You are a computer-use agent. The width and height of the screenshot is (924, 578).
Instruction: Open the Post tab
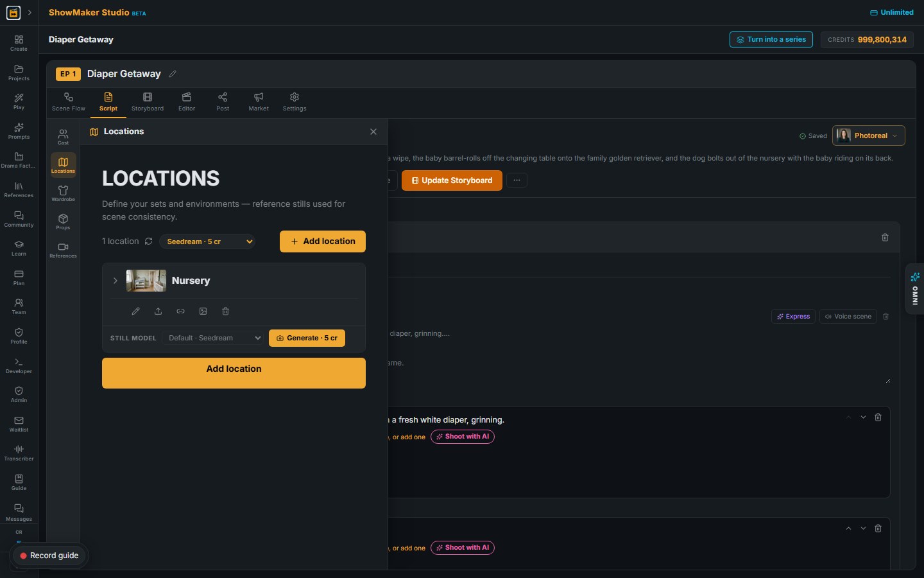[223, 101]
